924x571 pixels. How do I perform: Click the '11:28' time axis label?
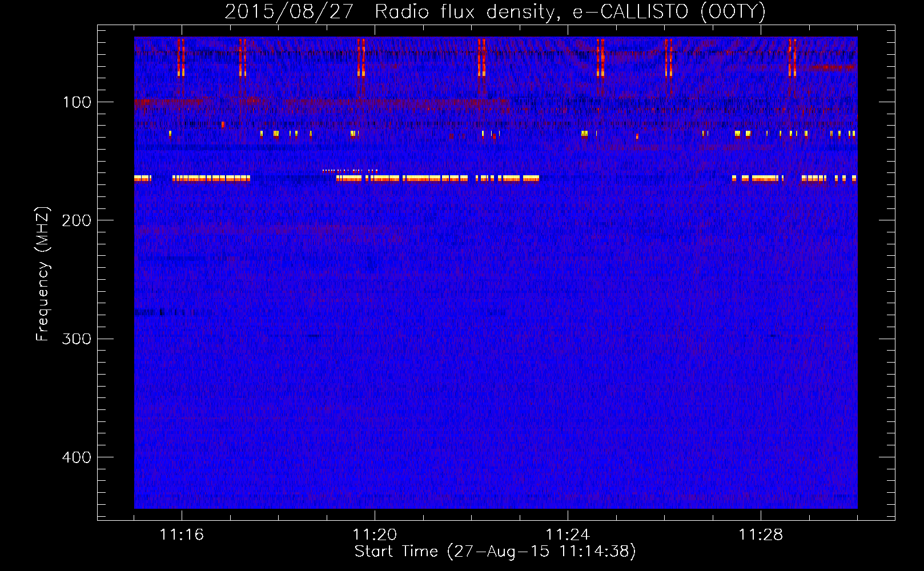761,534
